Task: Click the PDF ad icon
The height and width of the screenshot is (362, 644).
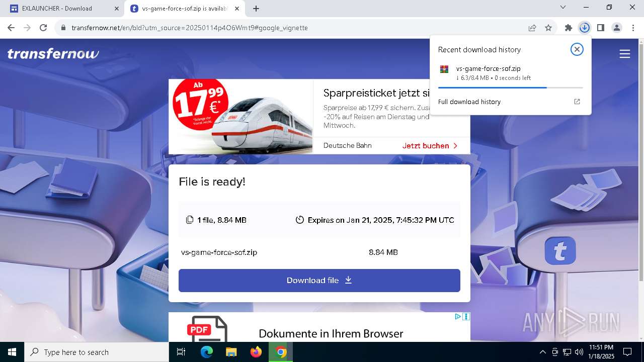Action: click(207, 329)
